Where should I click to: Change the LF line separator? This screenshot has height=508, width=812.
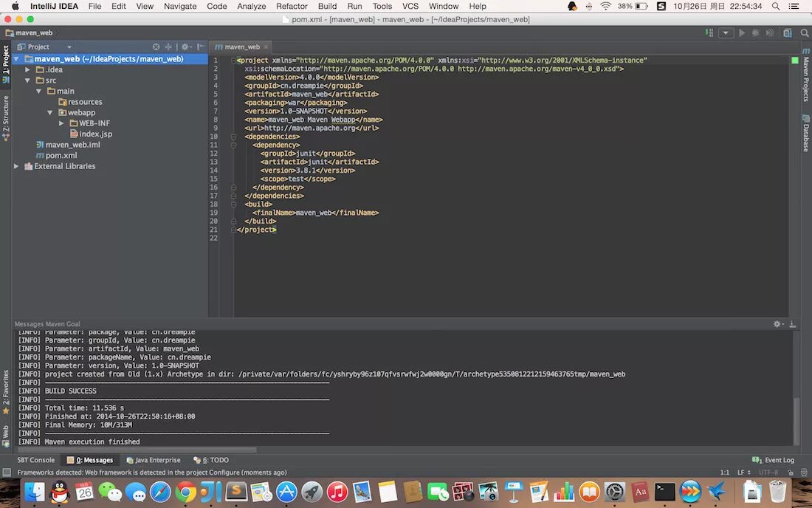pos(743,473)
